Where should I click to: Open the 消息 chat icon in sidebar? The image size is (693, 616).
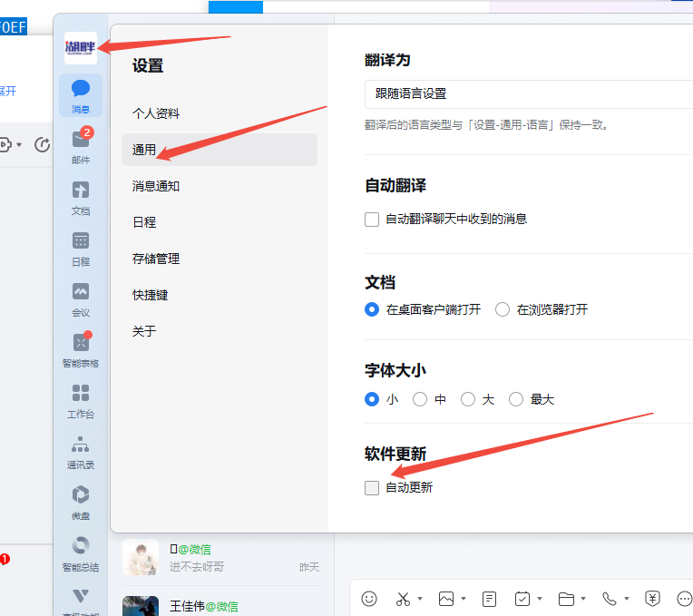[81, 95]
